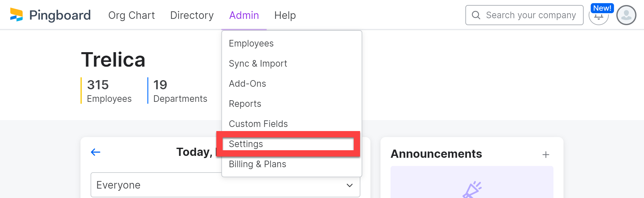Open Billing & Plans from Admin menu
This screenshot has height=198, width=644.
pyautogui.click(x=292, y=164)
